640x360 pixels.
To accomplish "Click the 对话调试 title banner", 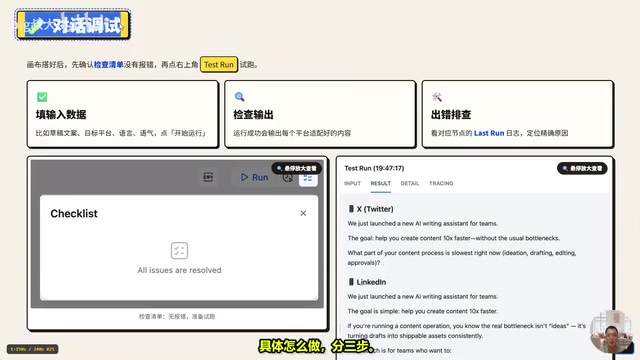I will [x=73, y=25].
